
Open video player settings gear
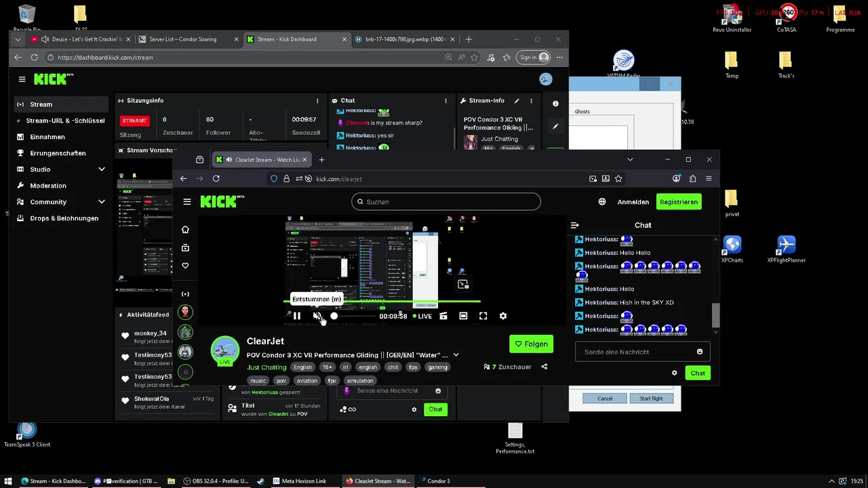coord(503,316)
